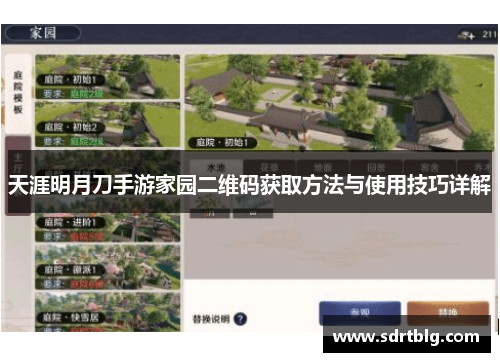500x362 pixels.
Task: Click the 家园 title header button
Action: coord(43,33)
